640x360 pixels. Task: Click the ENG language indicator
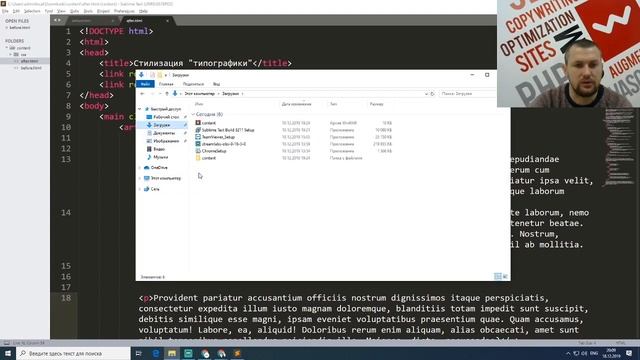click(x=594, y=353)
